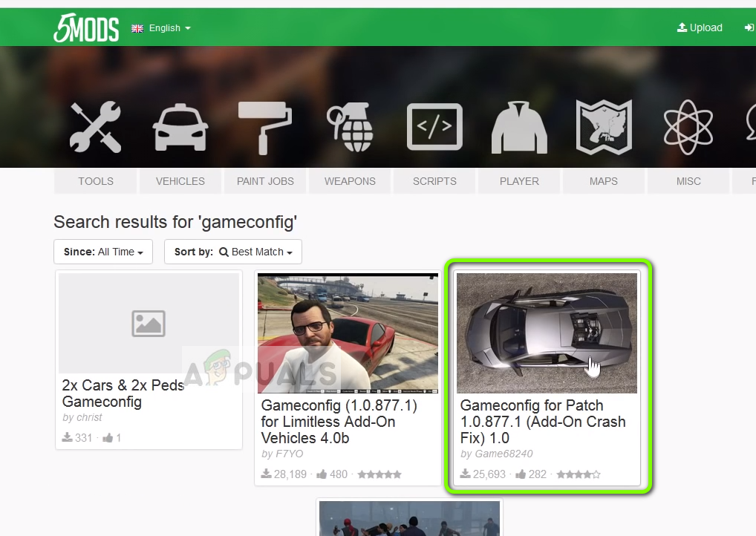The width and height of the screenshot is (756, 536).
Task: Select the Player jacket icon
Action: coord(519,127)
